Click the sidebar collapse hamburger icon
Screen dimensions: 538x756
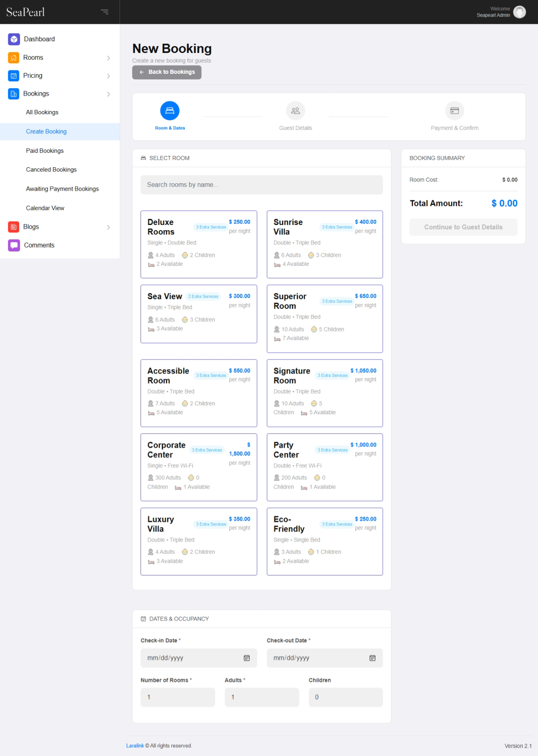[105, 12]
